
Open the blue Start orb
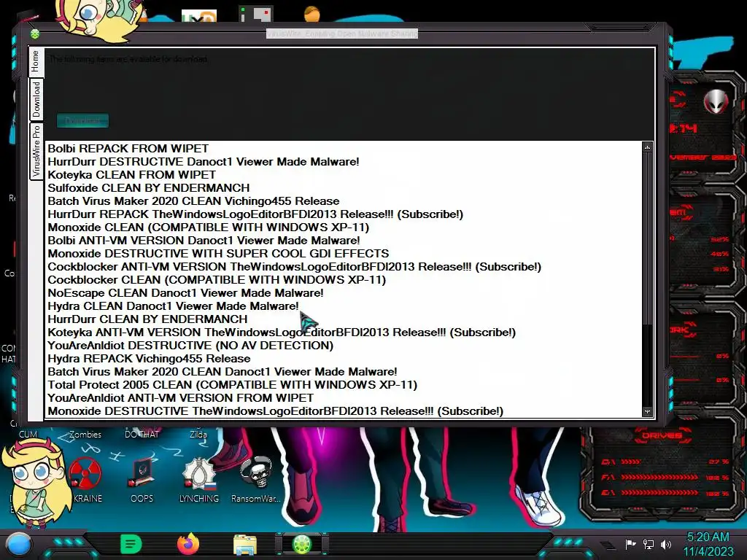(18, 544)
